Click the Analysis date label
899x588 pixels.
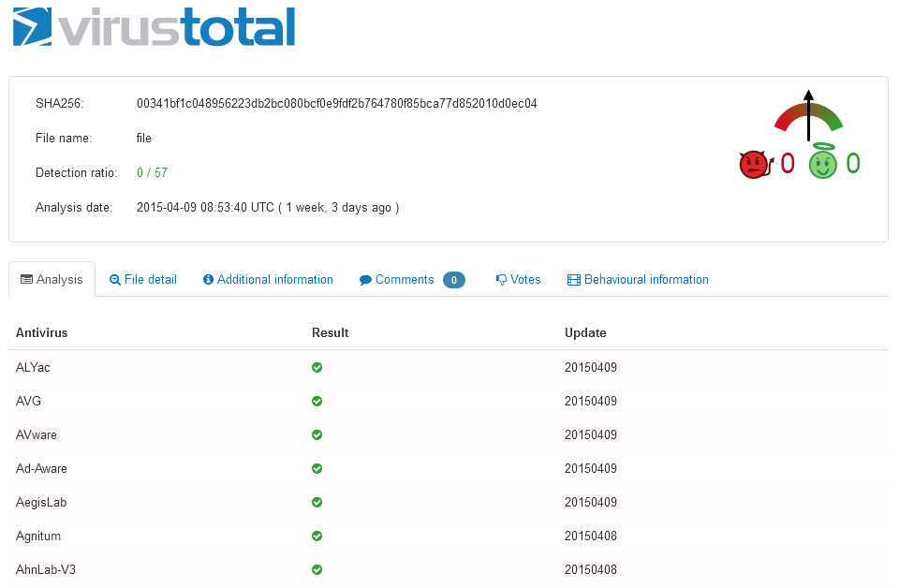click(x=74, y=208)
